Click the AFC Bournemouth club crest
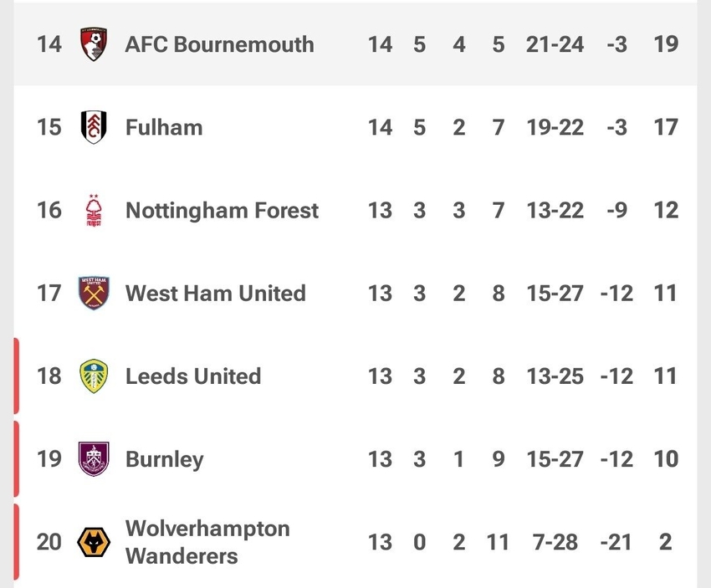Viewport: 711px width, 588px height. tap(94, 44)
